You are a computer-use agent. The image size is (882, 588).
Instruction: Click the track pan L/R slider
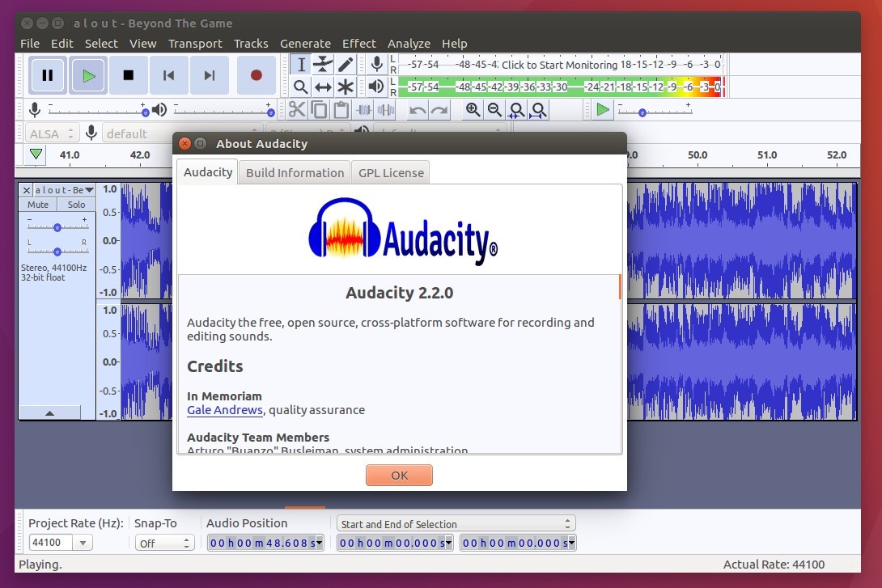[57, 252]
